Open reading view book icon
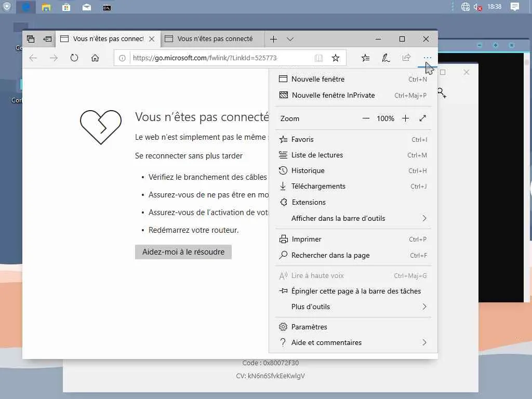Screen dimensions: 532x399 [318, 58]
